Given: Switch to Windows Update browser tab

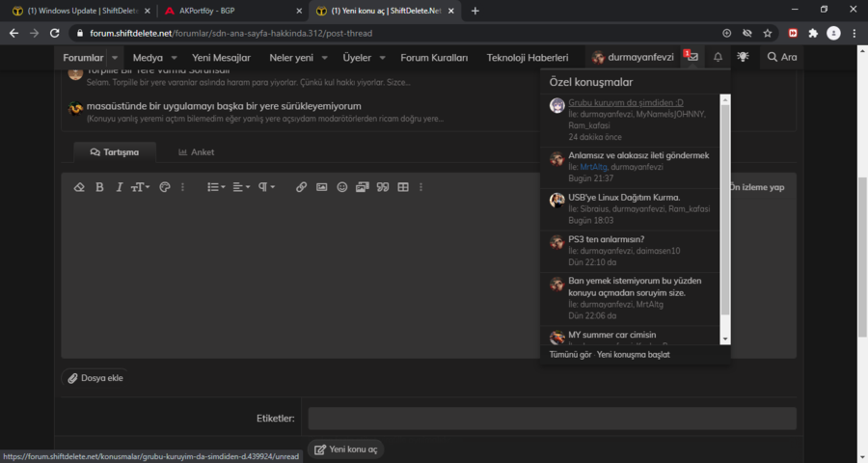Looking at the screenshot, I should pos(83,11).
